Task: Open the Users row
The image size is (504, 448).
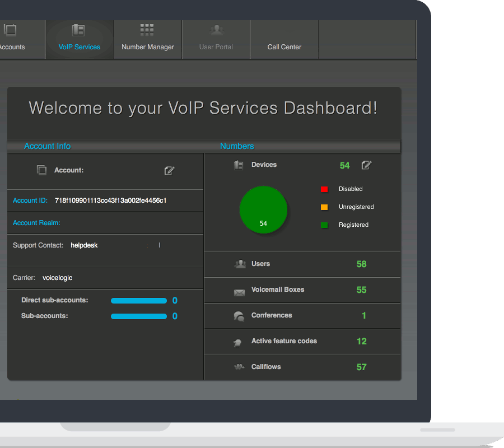Action: coord(302,264)
